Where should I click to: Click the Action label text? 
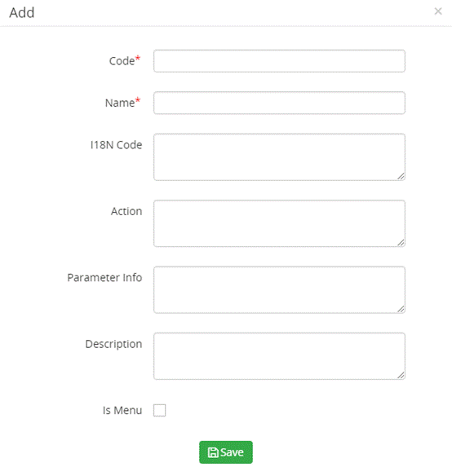[126, 211]
